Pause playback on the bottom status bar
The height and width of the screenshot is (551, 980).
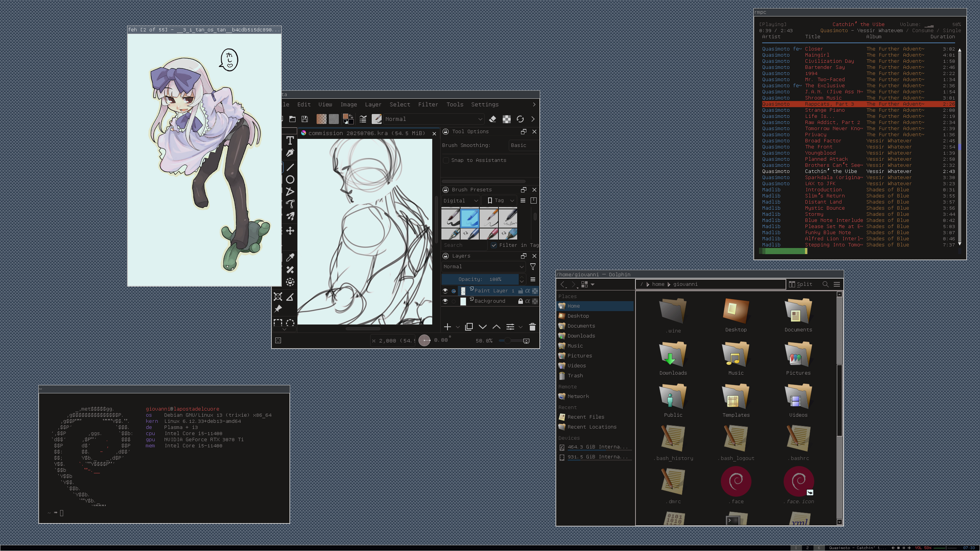click(903, 548)
